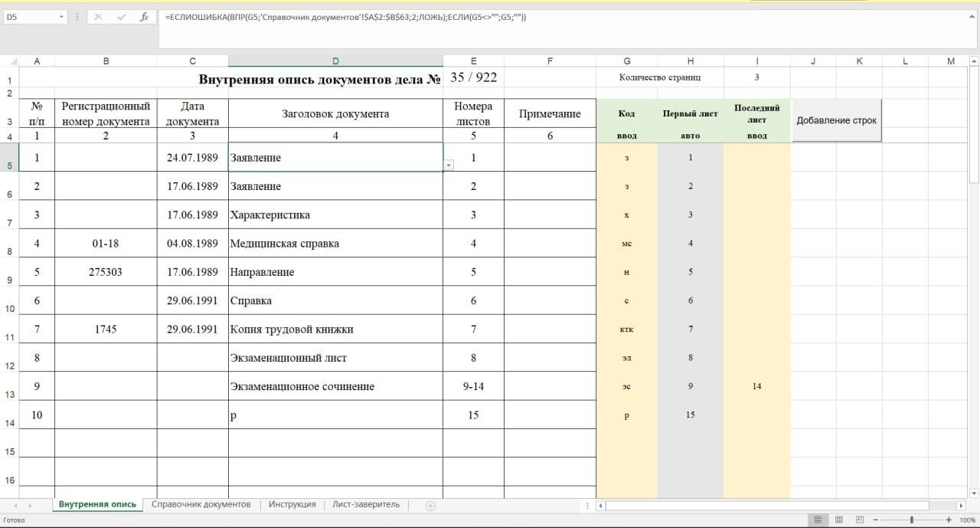Switch to Справочник документов sheet tab
Screen dimensions: 980x528
(201, 504)
